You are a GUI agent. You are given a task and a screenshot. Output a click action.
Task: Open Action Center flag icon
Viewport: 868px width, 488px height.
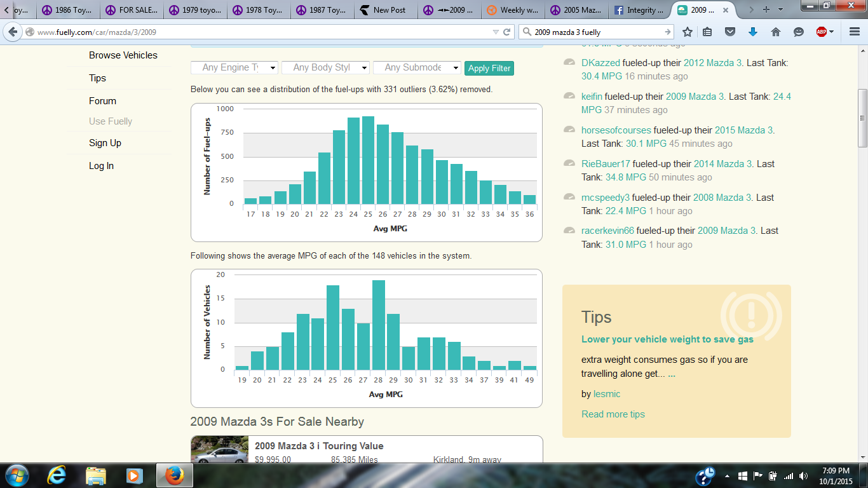[x=757, y=475]
